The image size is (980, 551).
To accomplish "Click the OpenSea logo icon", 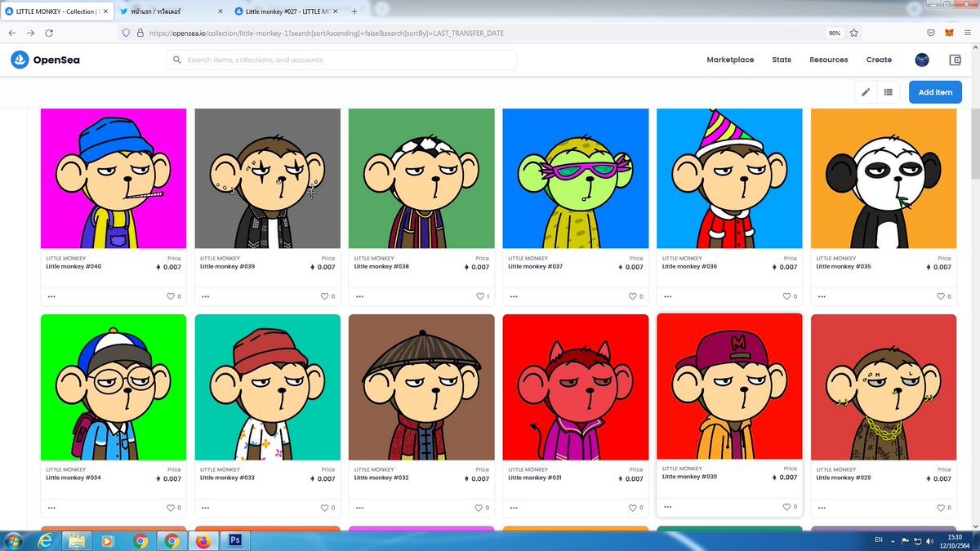I will click(20, 60).
